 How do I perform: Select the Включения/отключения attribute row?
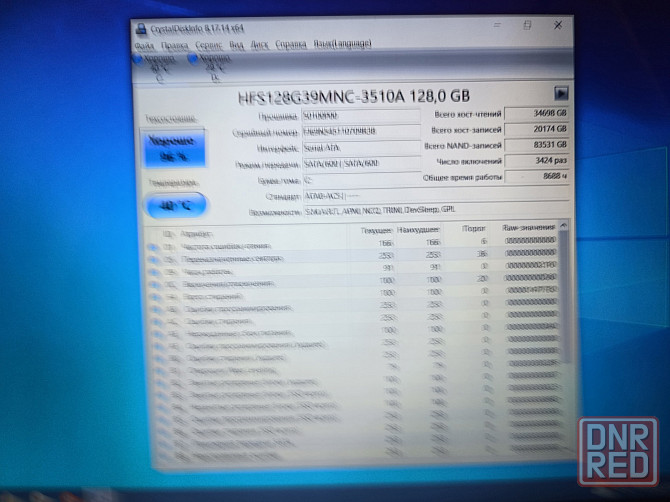(x=352, y=281)
